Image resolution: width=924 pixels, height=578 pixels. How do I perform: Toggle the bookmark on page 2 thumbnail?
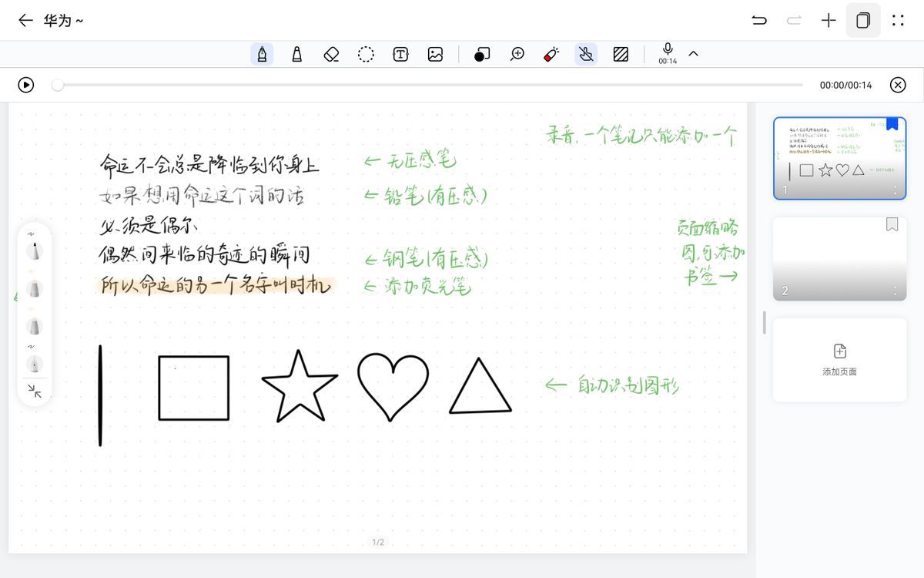tap(892, 224)
